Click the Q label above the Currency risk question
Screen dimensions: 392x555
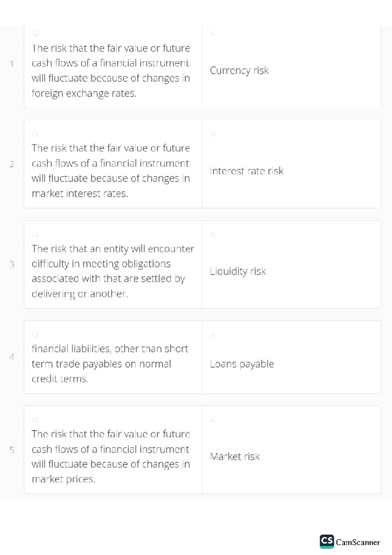point(35,34)
